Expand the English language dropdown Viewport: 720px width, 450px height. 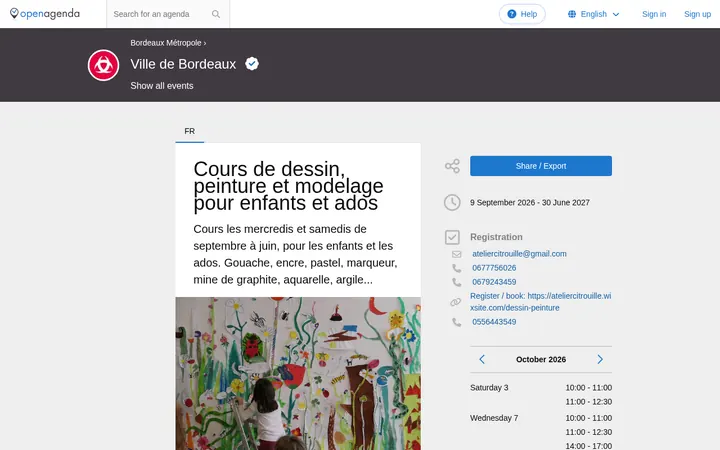coord(594,14)
